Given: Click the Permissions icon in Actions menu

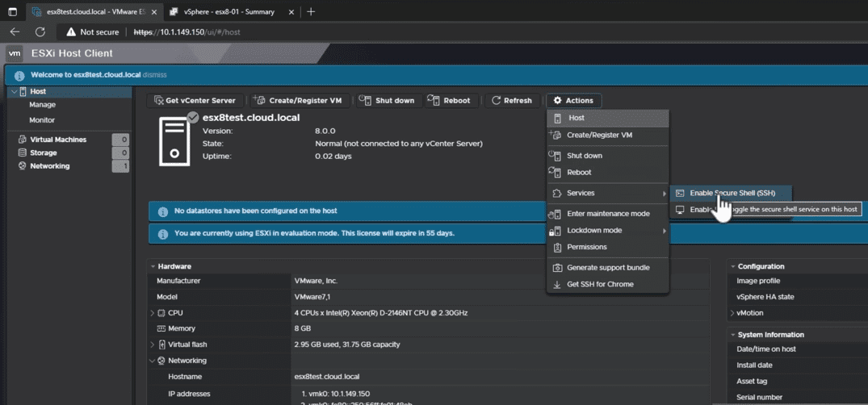Looking at the screenshot, I should [557, 247].
